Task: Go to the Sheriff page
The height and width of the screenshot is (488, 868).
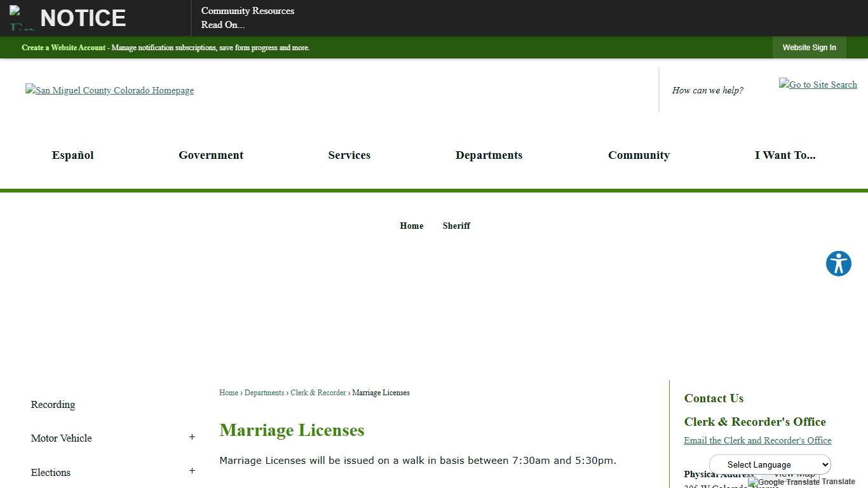Action: point(456,226)
